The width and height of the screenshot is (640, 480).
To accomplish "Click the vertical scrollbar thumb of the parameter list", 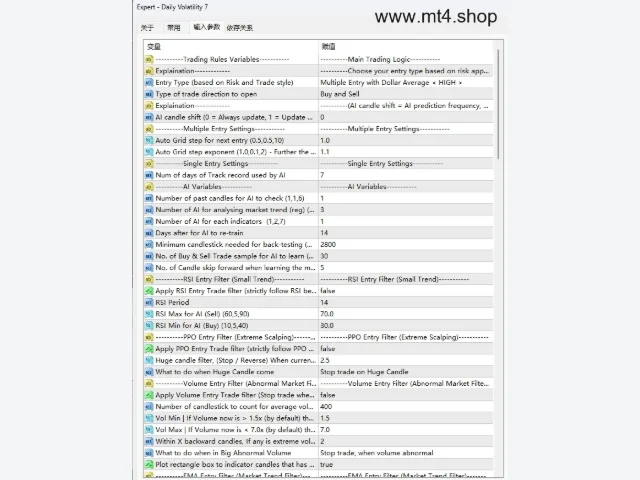I will pos(498,104).
